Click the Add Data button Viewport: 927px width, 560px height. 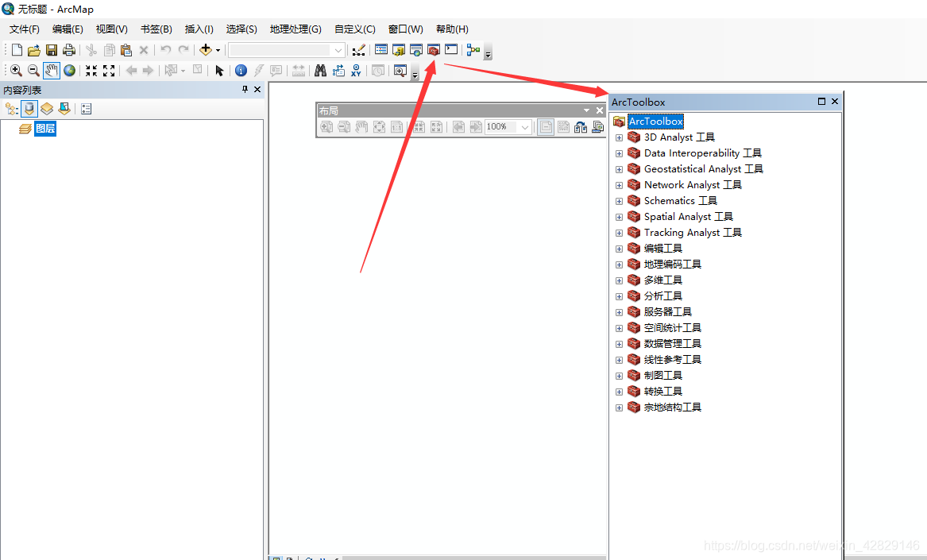point(205,50)
